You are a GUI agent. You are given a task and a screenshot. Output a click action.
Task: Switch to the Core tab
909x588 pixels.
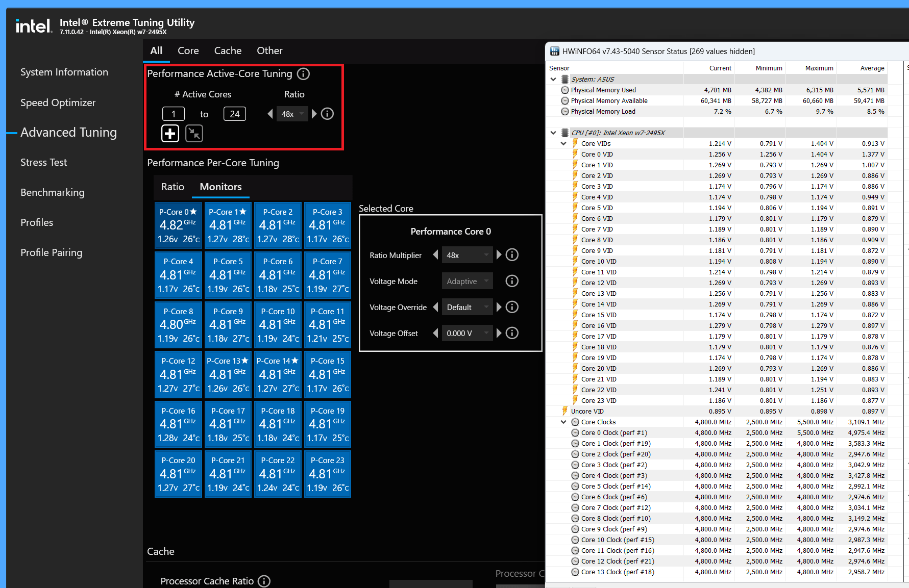coord(188,50)
